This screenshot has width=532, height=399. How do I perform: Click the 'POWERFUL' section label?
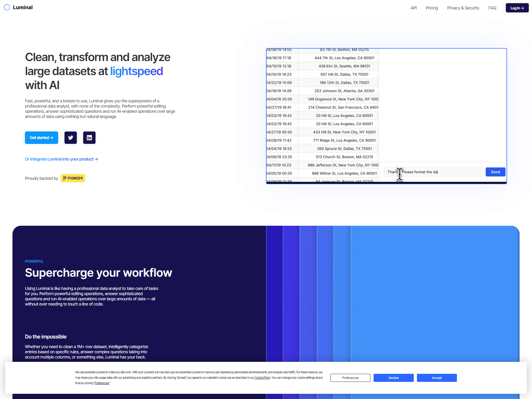click(x=34, y=261)
